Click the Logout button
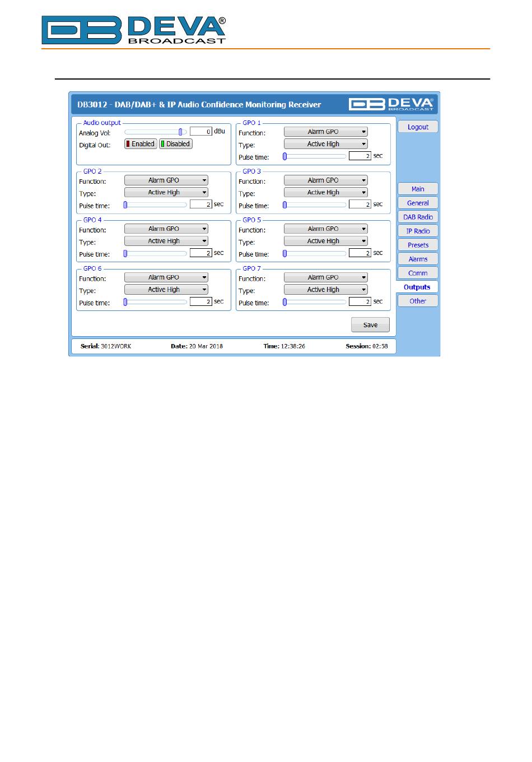The image size is (532, 762). point(418,127)
